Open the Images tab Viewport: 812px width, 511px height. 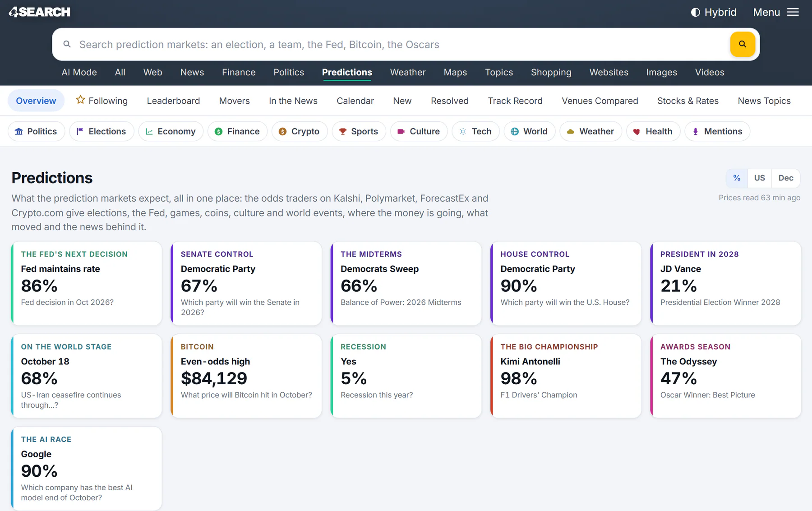pos(662,72)
